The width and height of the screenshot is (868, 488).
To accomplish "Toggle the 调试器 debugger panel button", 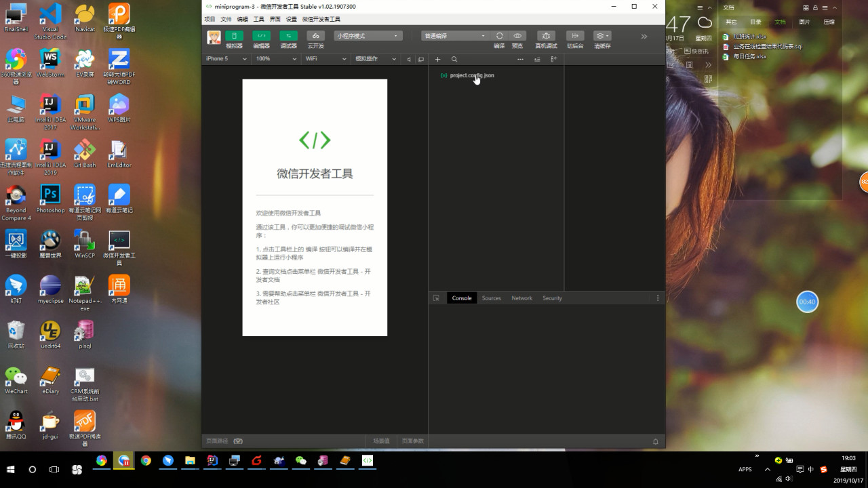I will click(x=288, y=36).
